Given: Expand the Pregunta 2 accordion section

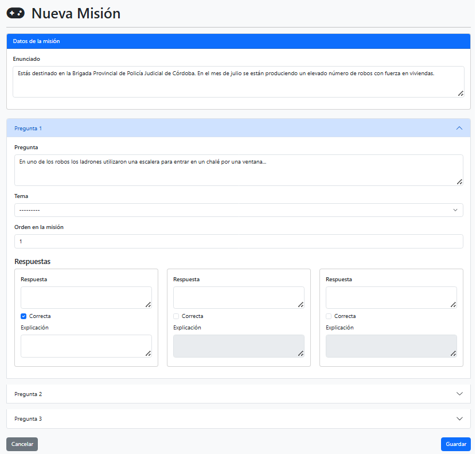Looking at the screenshot, I should tap(238, 394).
